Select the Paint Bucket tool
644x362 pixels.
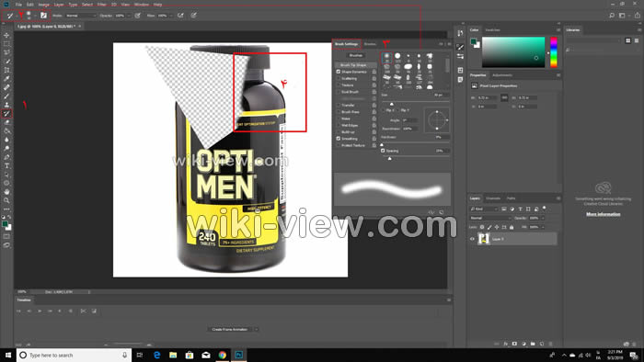pyautogui.click(x=6, y=131)
